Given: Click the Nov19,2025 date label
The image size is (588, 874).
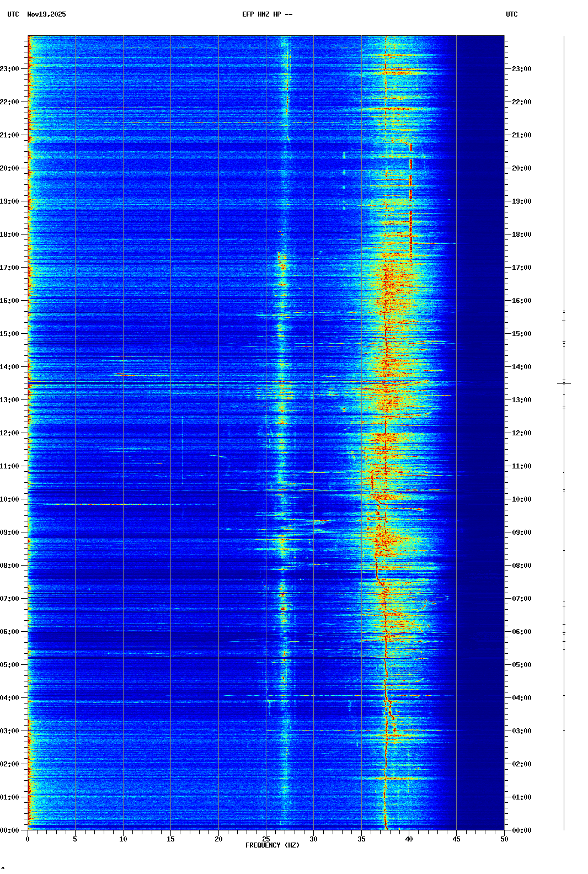Looking at the screenshot, I should (x=46, y=14).
